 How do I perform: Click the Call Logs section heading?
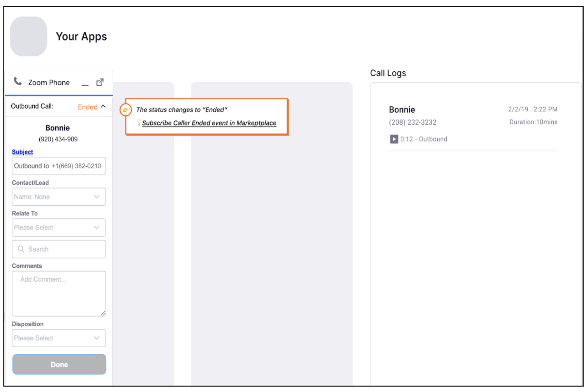388,73
